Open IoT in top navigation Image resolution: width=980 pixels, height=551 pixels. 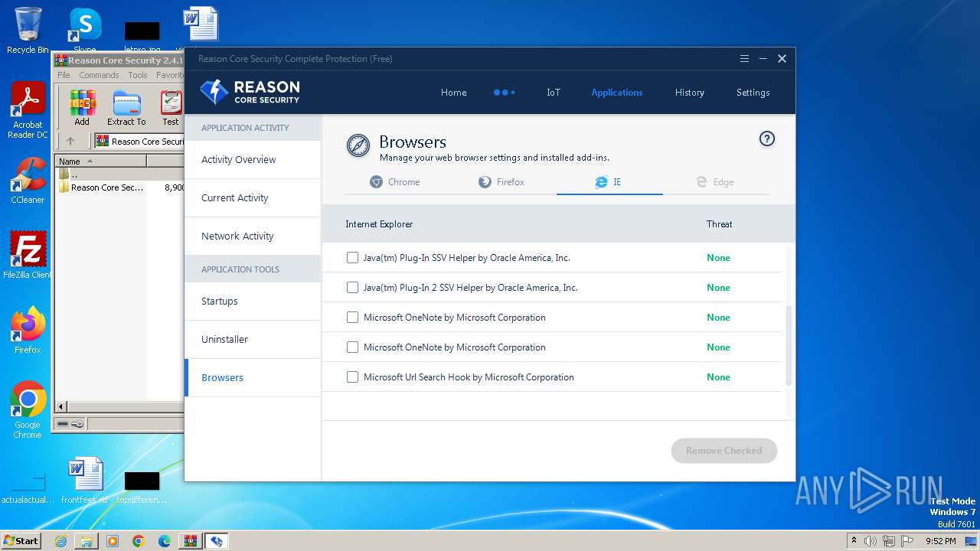[554, 93]
